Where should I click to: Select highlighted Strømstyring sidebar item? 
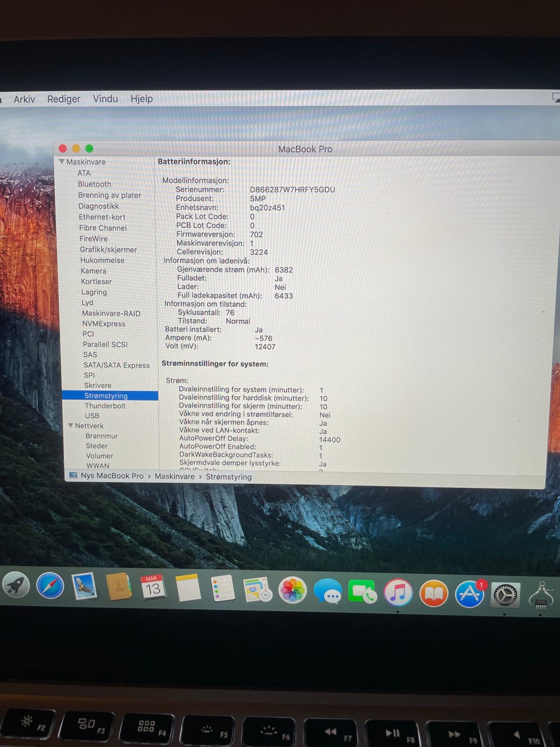[110, 395]
